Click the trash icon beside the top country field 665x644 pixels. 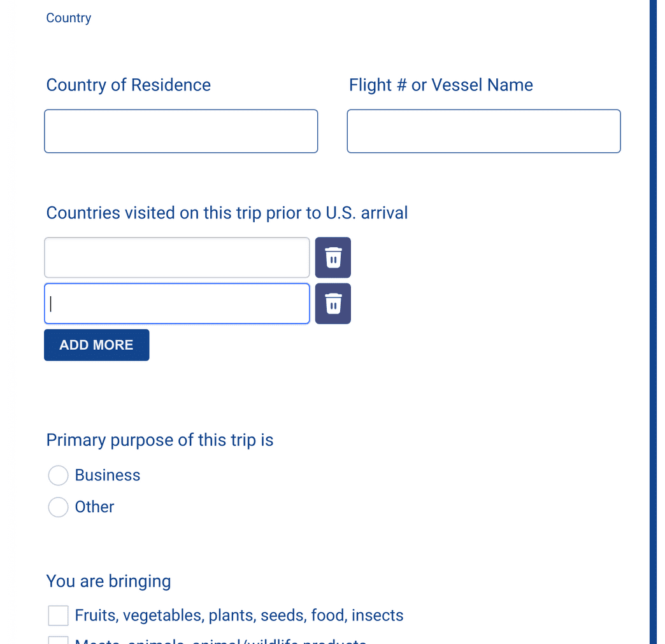pos(332,257)
